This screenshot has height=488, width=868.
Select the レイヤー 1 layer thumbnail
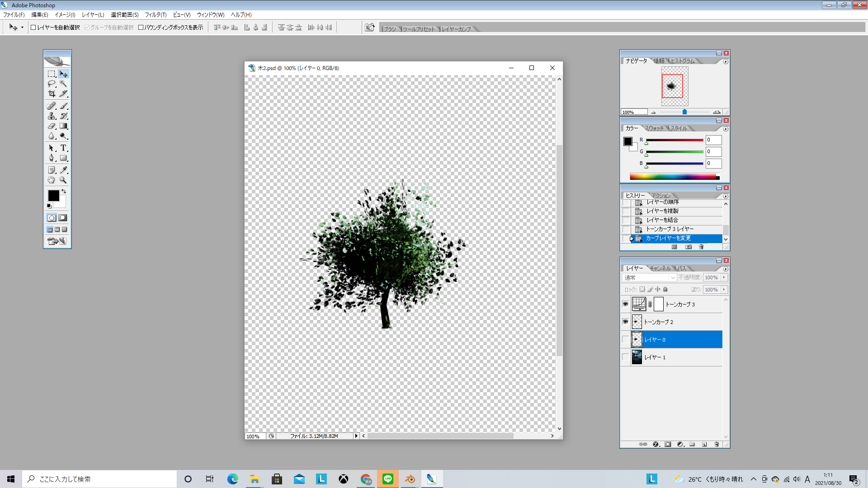[637, 357]
